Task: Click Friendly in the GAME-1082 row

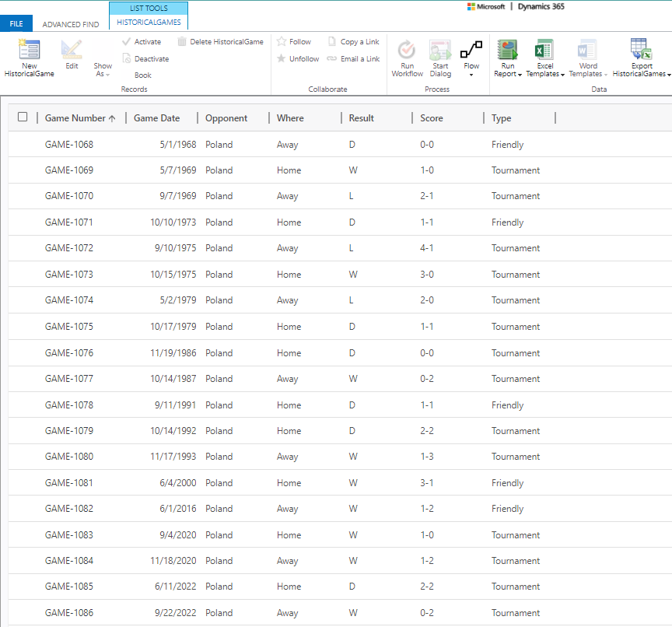Action: coord(507,508)
